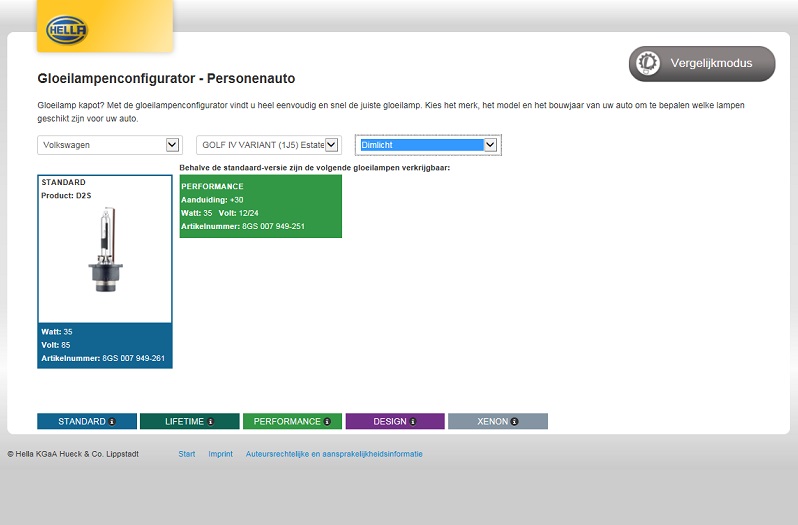Click the D2S bulb product image
This screenshot has width=798, height=525.
[x=104, y=250]
